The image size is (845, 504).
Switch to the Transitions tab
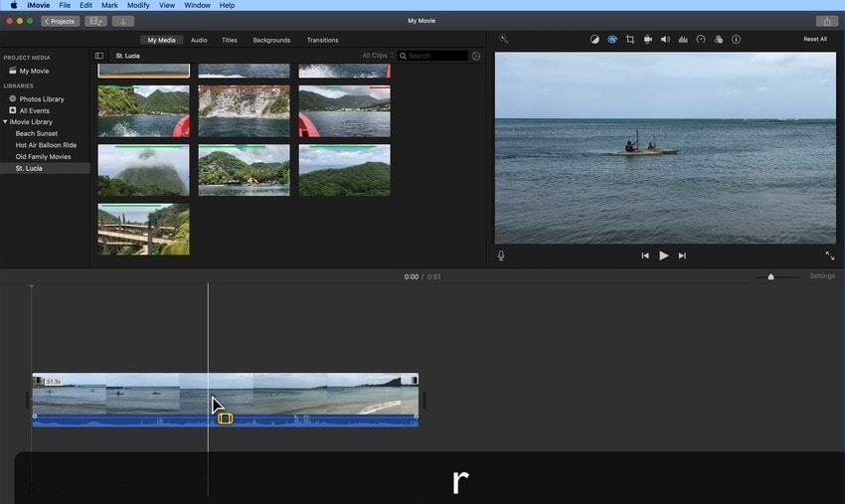coord(323,40)
